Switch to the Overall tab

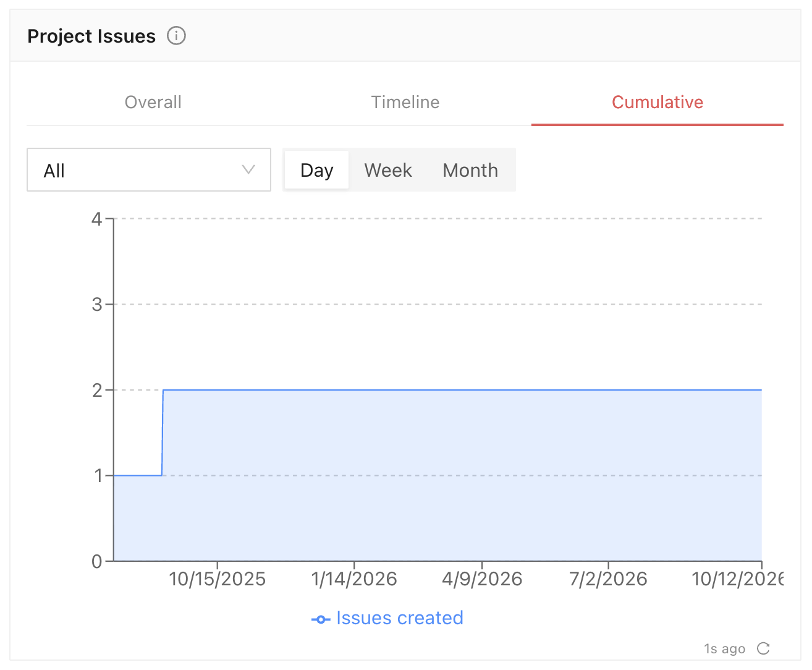(153, 102)
